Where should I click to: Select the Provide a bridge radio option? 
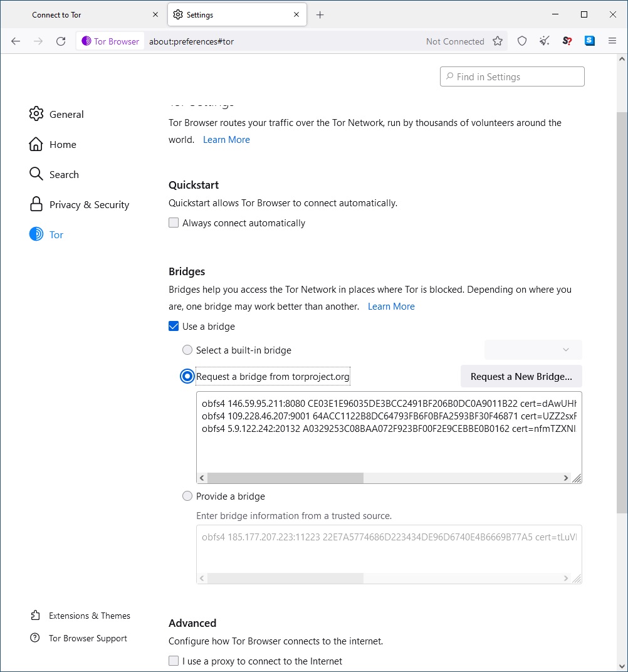(x=187, y=496)
